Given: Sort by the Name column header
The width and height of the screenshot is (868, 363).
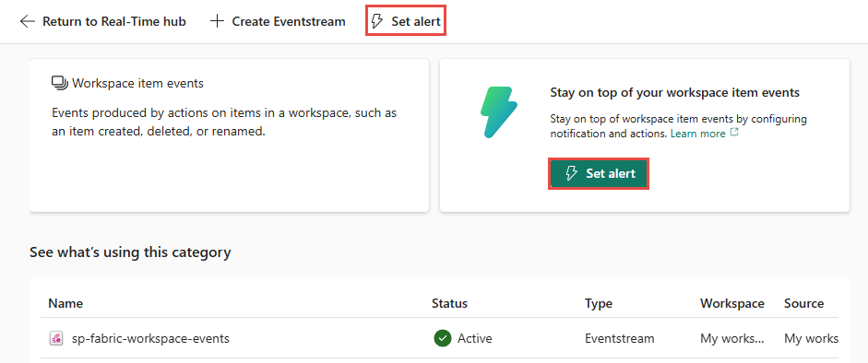Looking at the screenshot, I should [x=65, y=303].
